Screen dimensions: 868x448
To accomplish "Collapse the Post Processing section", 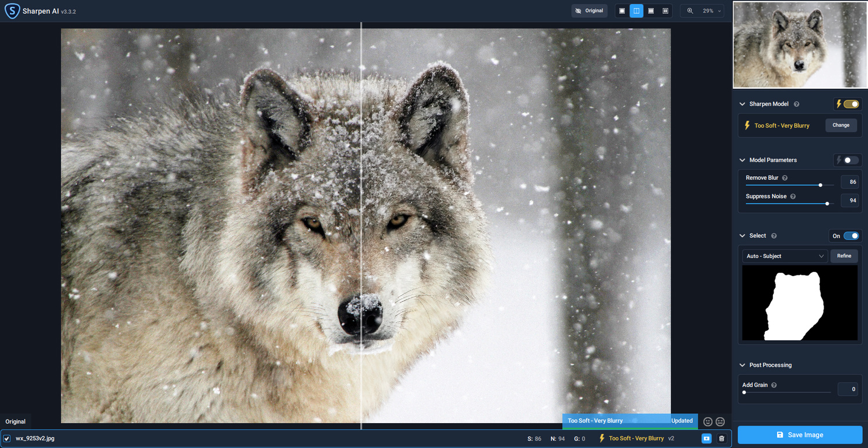I will [x=742, y=365].
